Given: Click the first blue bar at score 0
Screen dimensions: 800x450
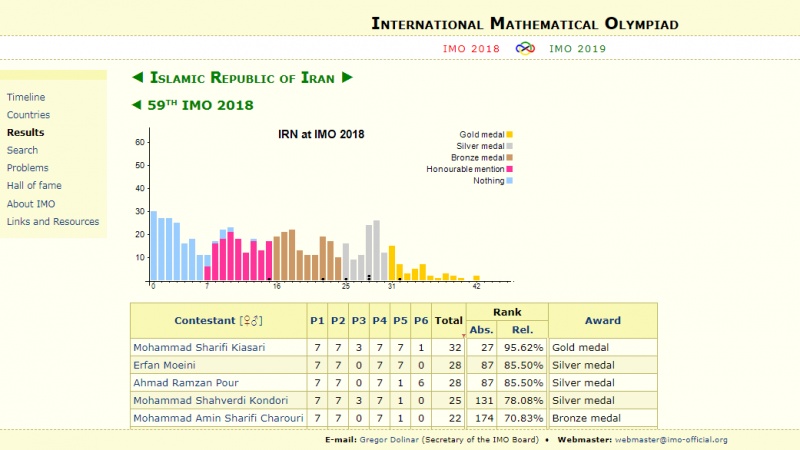Looking at the screenshot, I should coord(154,246).
